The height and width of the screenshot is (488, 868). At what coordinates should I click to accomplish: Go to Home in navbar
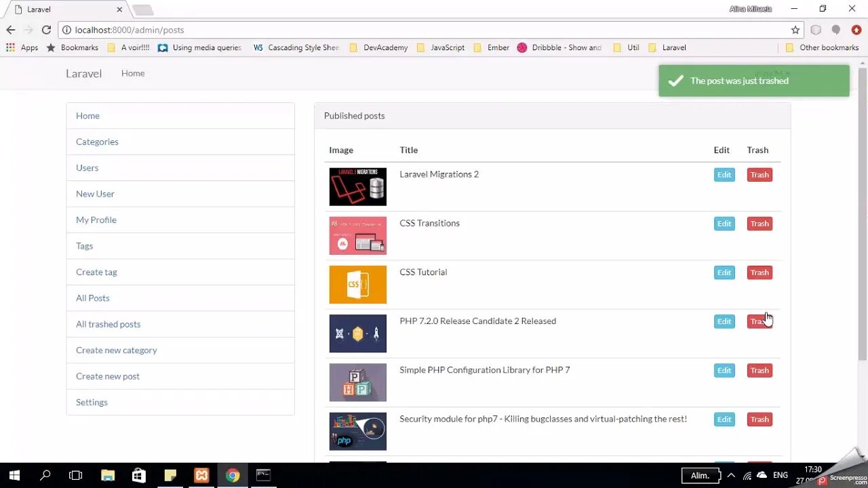pyautogui.click(x=133, y=73)
